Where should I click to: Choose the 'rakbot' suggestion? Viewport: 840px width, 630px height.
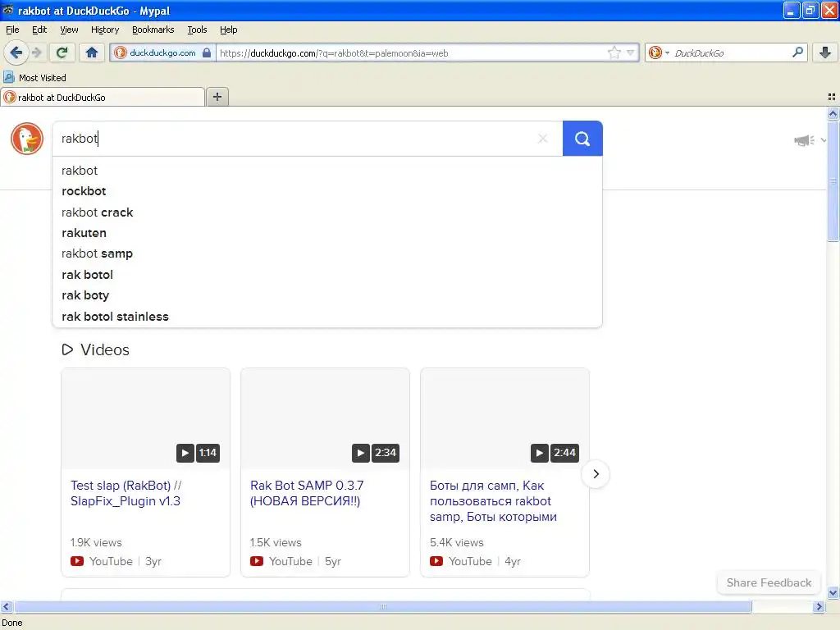326,171
